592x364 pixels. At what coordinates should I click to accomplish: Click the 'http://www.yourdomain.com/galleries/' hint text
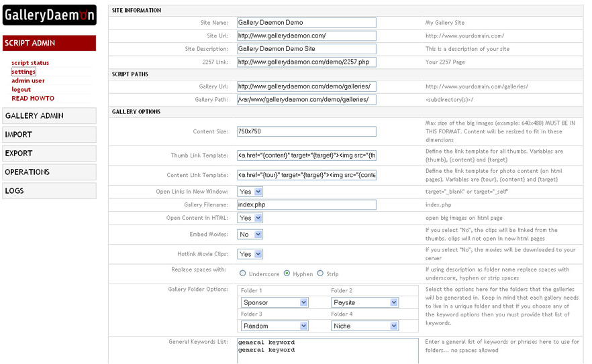(477, 86)
